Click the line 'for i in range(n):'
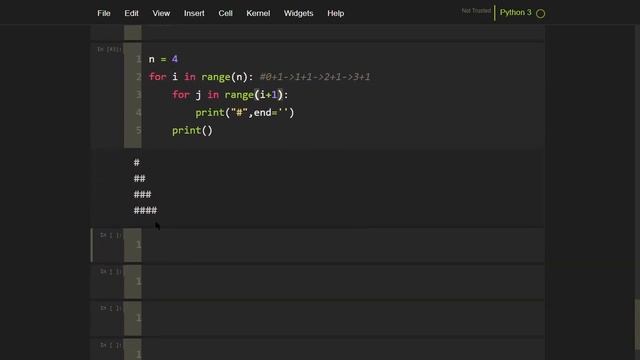The width and height of the screenshot is (640, 360). tap(201, 77)
